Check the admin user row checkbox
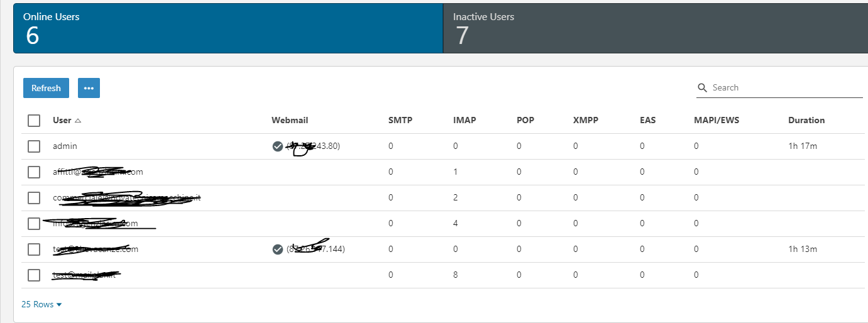Viewport: 868px width, 323px height. [x=34, y=146]
